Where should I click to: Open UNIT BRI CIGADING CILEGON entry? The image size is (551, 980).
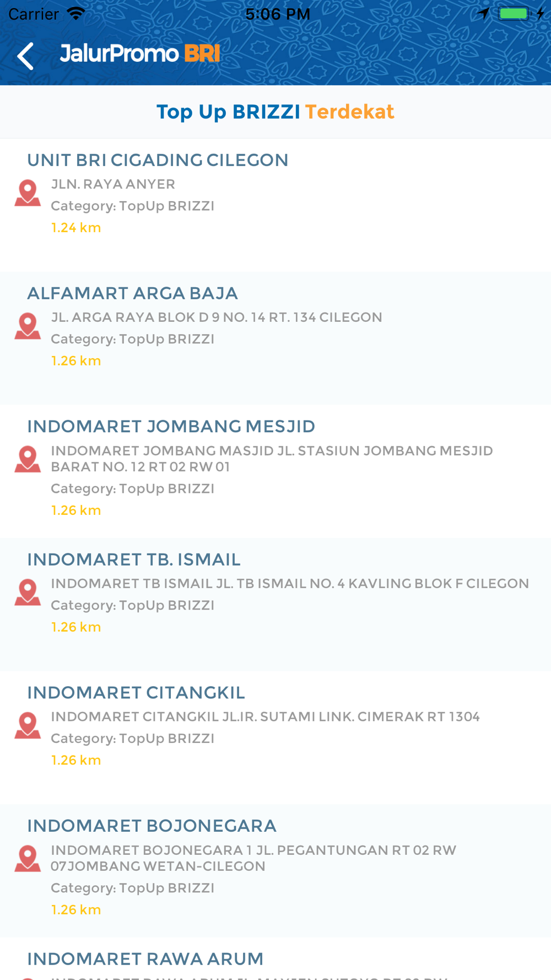point(275,205)
